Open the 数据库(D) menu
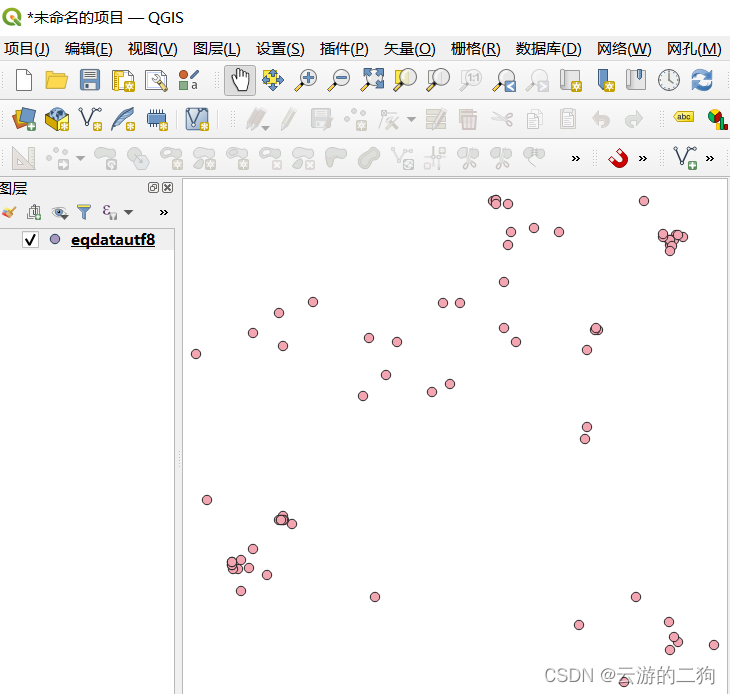This screenshot has height=694, width=730. (x=549, y=49)
